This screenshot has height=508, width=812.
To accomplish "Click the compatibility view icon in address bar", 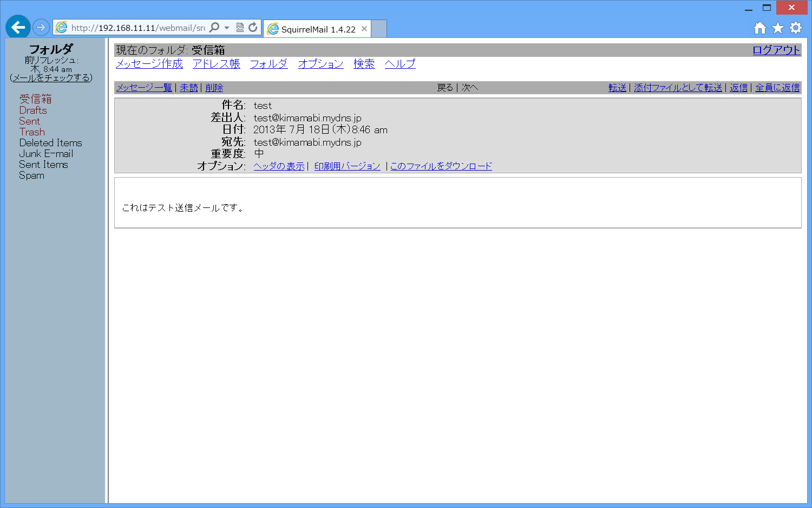I will pyautogui.click(x=240, y=28).
